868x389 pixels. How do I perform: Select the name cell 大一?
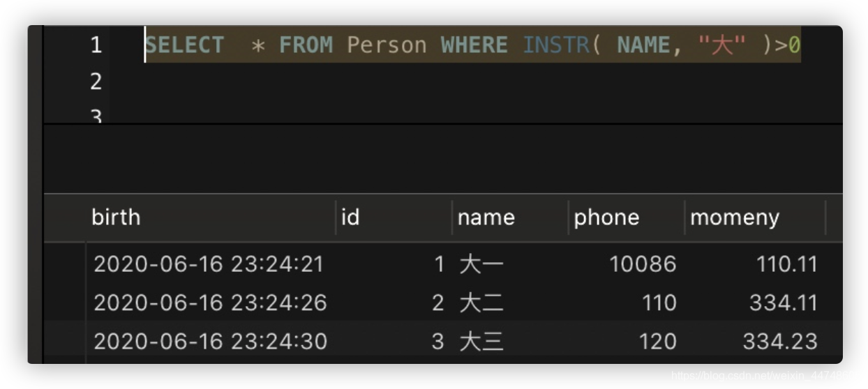click(x=481, y=264)
